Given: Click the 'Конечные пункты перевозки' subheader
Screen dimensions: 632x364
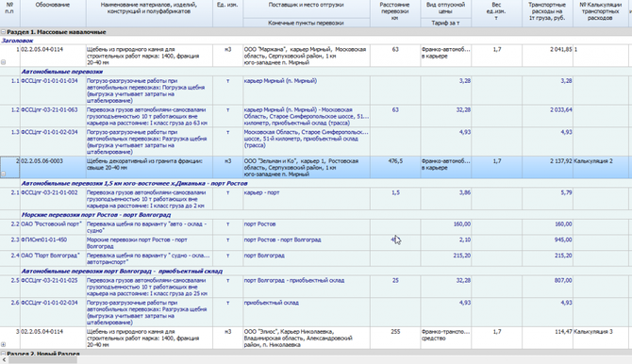Looking at the screenshot, I should click(307, 23).
